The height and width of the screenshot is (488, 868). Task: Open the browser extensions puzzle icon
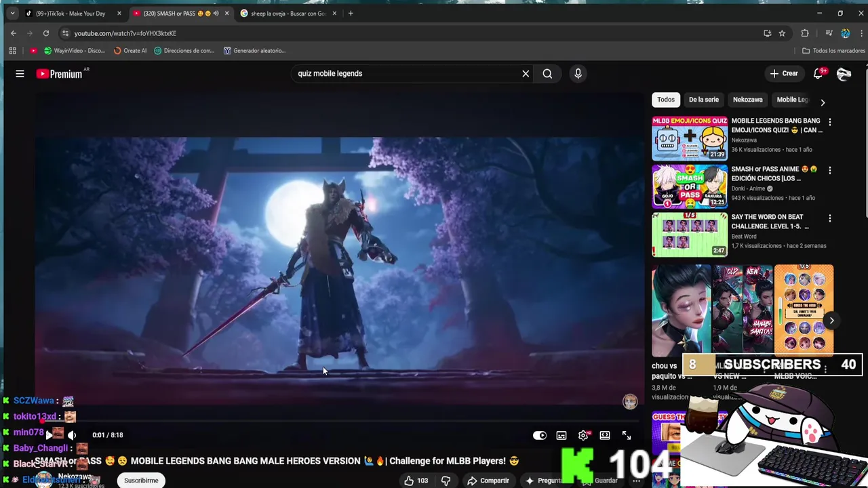click(805, 33)
